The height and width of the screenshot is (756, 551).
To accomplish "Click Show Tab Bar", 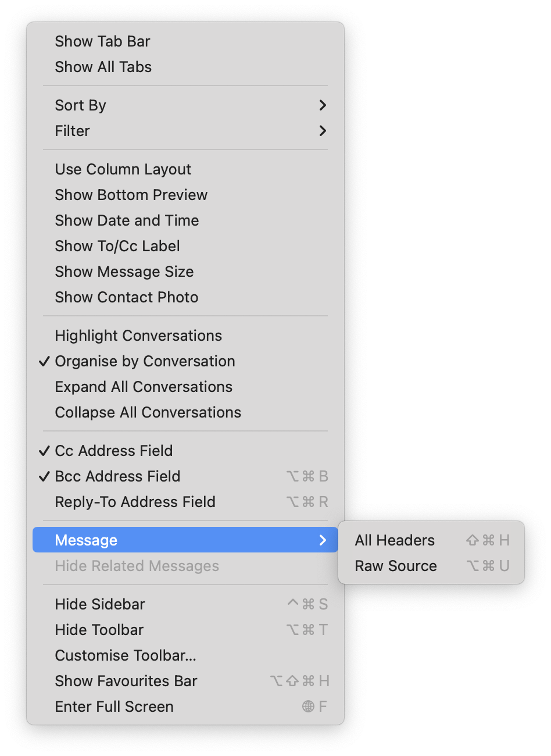I will [102, 41].
